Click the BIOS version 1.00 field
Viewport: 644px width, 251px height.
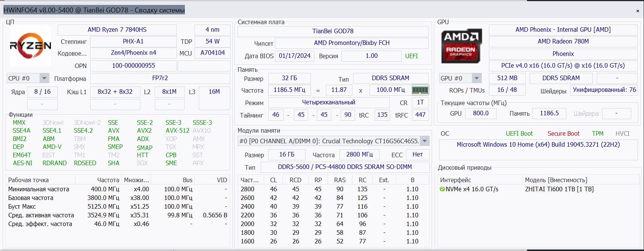[372, 56]
